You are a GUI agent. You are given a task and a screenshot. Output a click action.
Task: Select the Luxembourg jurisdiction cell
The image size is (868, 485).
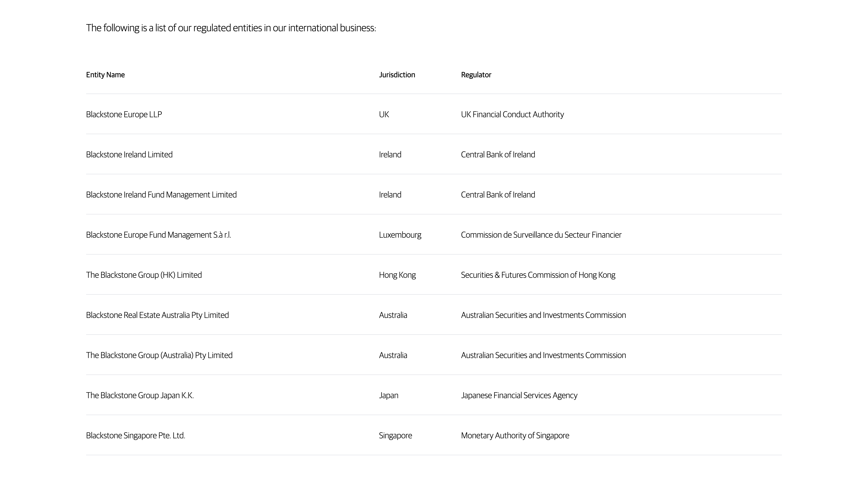point(400,235)
